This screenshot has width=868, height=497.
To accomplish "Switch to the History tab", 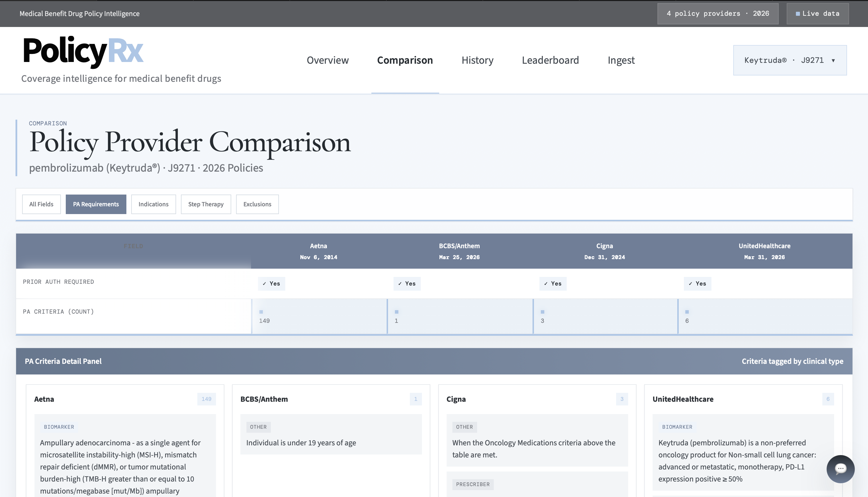I will point(477,61).
